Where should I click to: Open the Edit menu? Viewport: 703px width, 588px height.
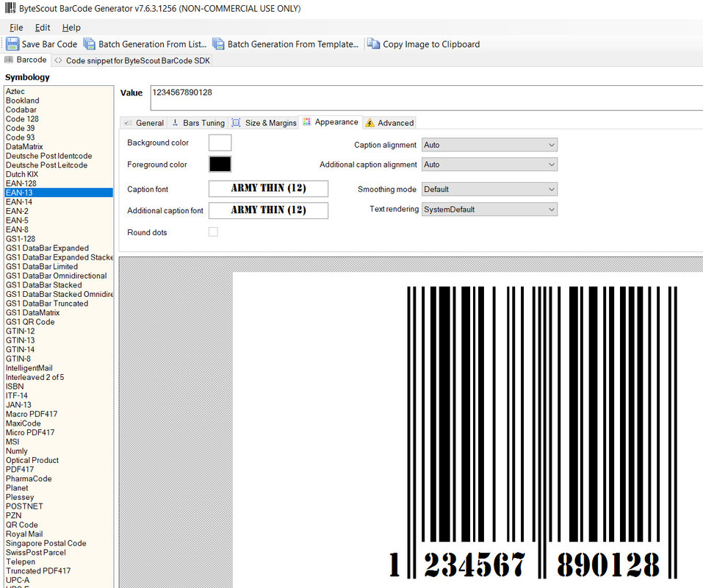(x=43, y=27)
